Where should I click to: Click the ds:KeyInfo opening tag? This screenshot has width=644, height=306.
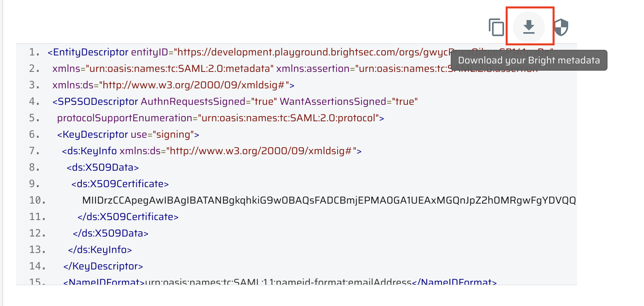click(x=212, y=151)
